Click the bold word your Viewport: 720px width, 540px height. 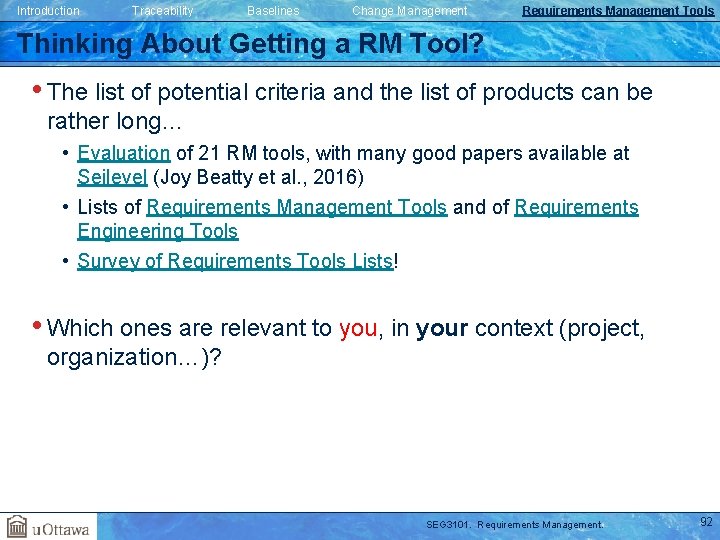pos(441,328)
